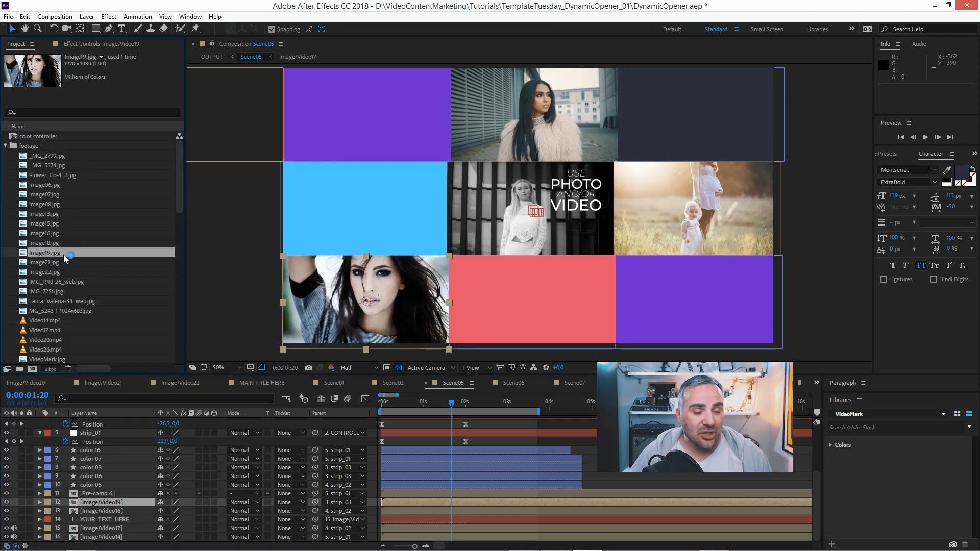
Task: Select the Puppet Pin tool
Action: click(195, 29)
